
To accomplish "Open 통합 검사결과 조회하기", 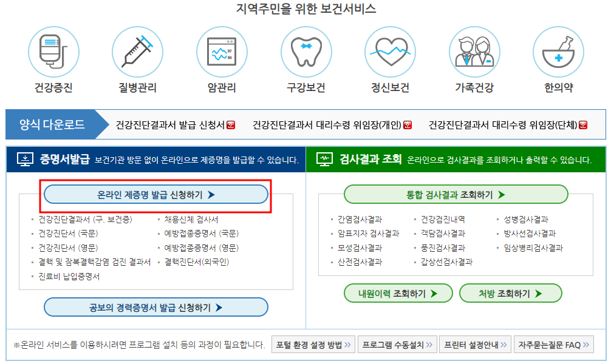I will [x=456, y=194].
